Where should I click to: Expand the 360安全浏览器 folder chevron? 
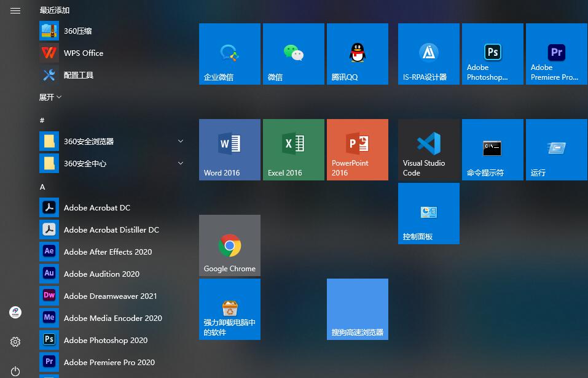pyautogui.click(x=181, y=141)
